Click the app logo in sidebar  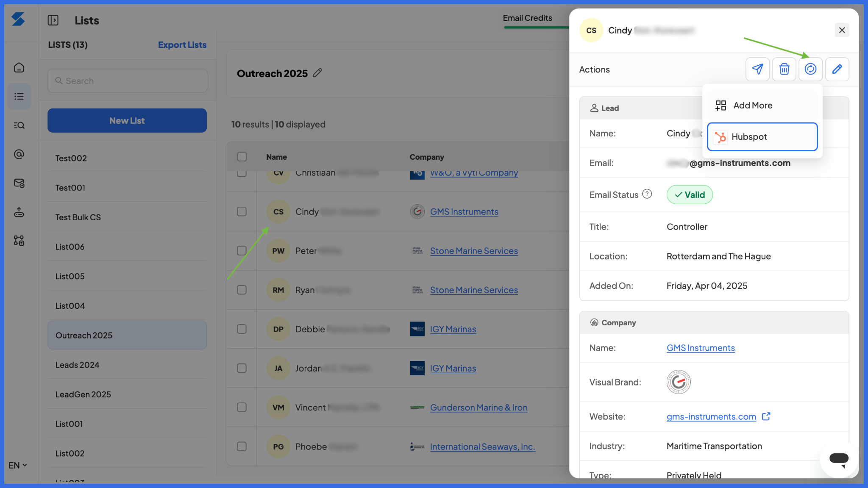tap(18, 19)
